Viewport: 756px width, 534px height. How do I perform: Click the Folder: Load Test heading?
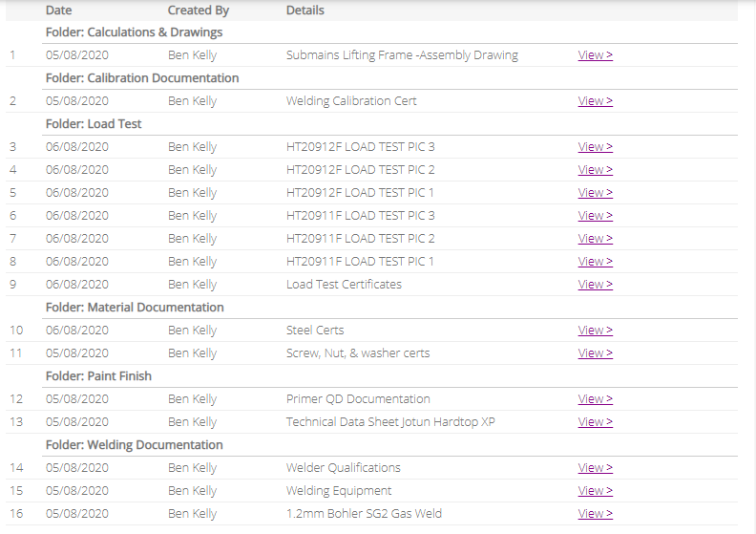point(94,124)
